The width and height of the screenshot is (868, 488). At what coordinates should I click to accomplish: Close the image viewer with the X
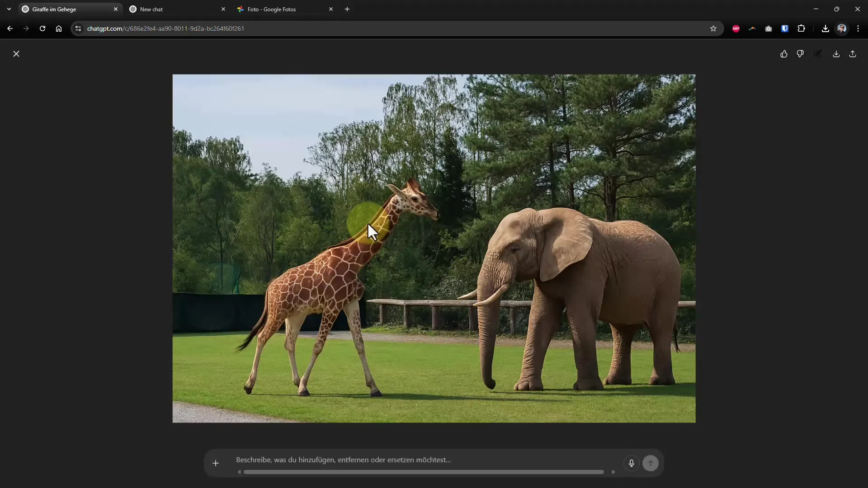coord(16,54)
